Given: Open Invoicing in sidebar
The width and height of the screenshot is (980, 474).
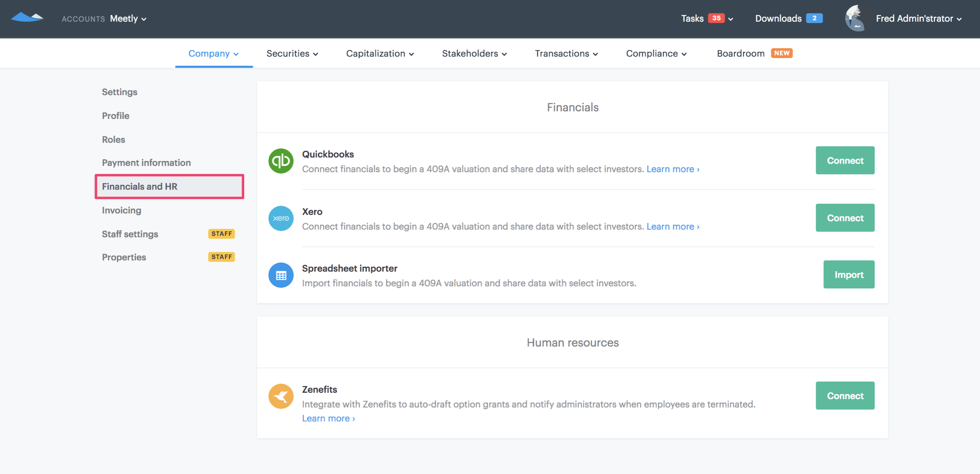Looking at the screenshot, I should [x=121, y=210].
